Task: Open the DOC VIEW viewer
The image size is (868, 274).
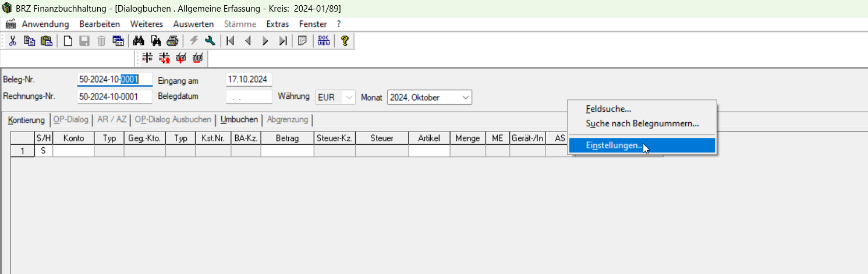Action: 323,41
